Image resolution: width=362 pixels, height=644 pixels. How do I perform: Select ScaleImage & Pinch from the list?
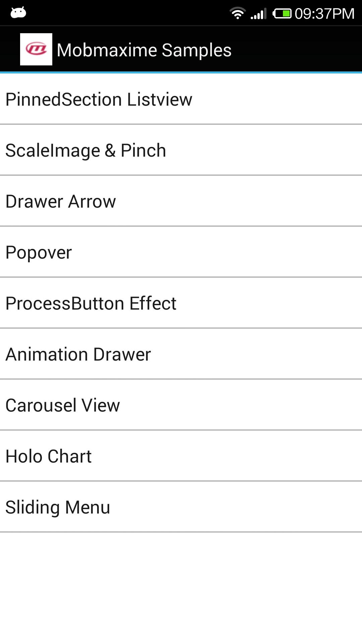(x=85, y=150)
